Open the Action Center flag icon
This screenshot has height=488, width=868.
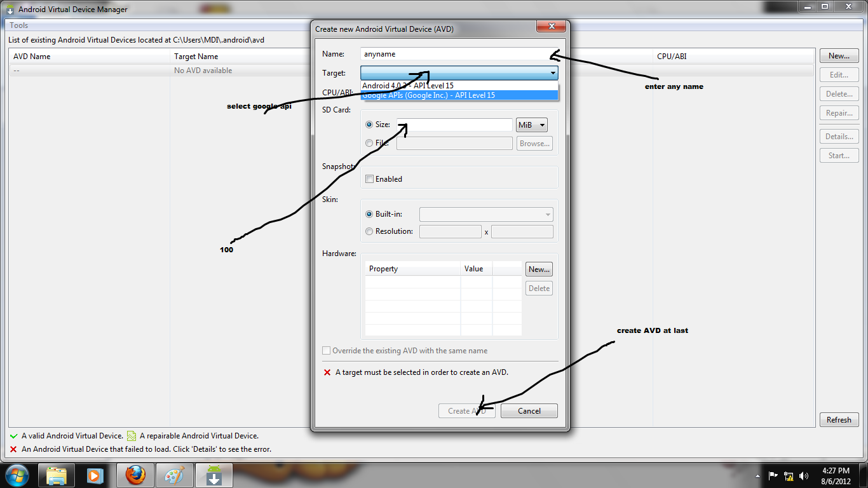774,475
